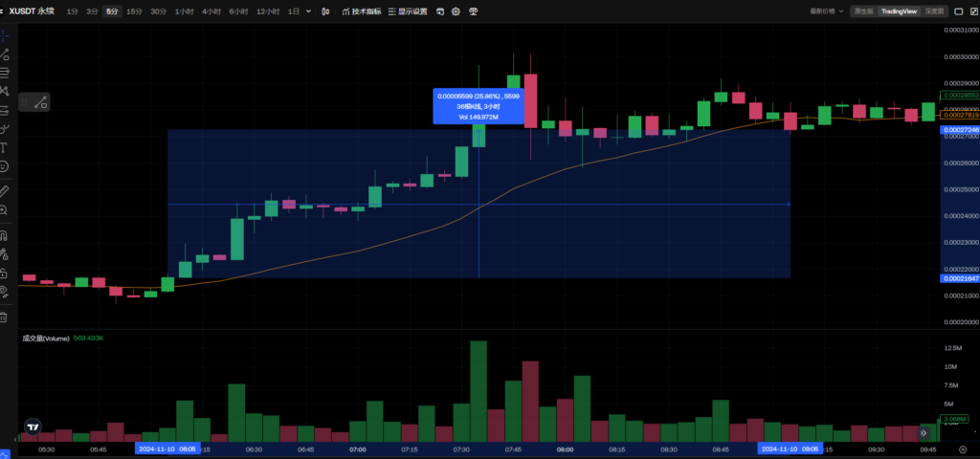
Task: Switch to the 原生版 chart tab
Action: (x=863, y=11)
